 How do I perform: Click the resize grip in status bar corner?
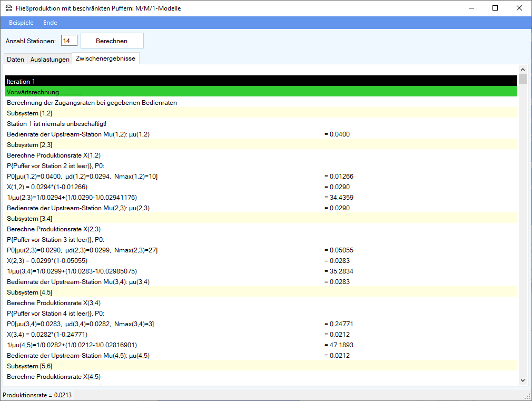tap(527, 396)
